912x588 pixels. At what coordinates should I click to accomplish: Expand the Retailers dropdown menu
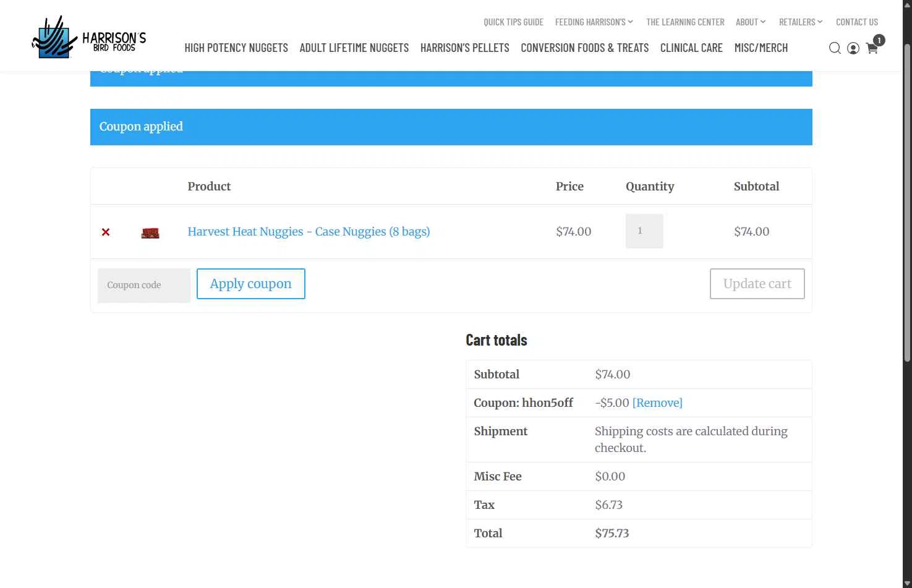click(801, 22)
